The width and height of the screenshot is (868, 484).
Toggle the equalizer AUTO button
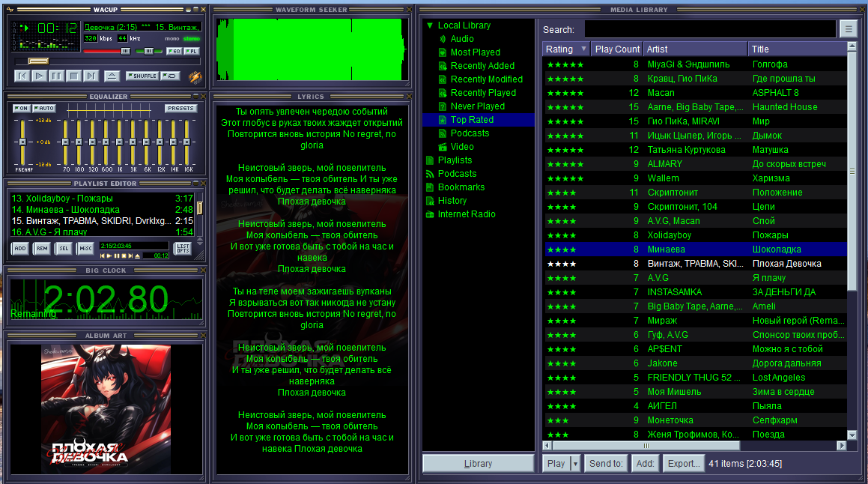pos(43,109)
